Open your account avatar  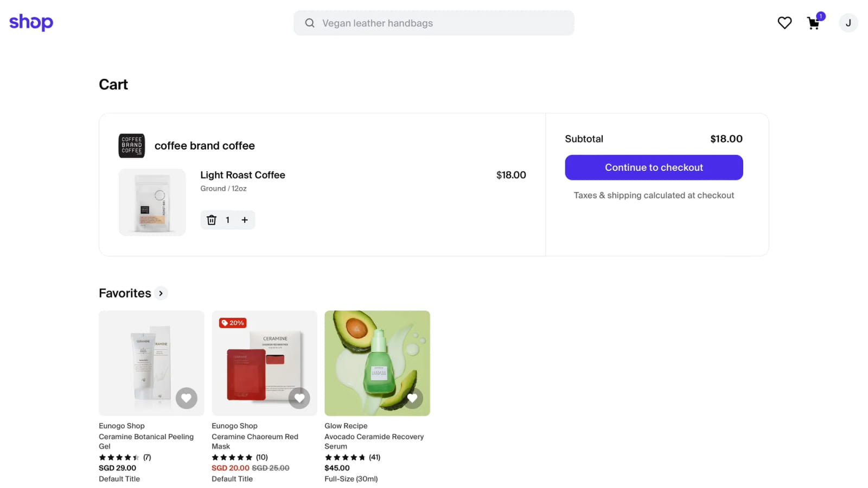[x=847, y=23]
